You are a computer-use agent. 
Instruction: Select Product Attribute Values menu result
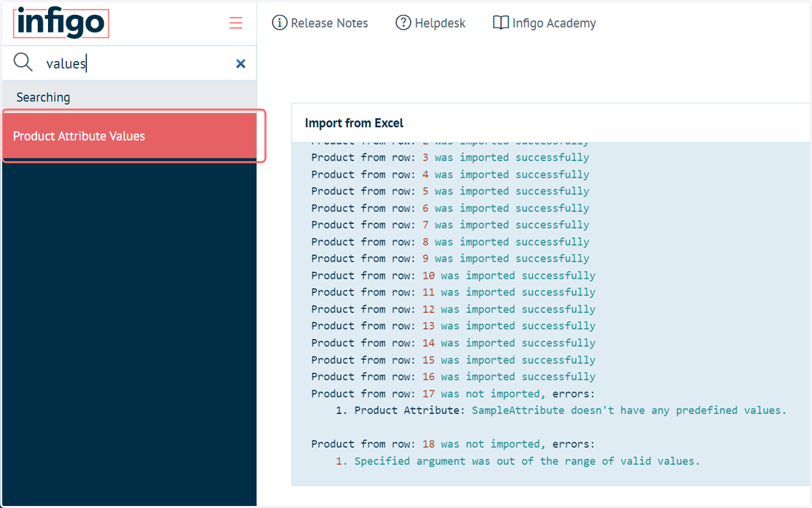click(129, 136)
